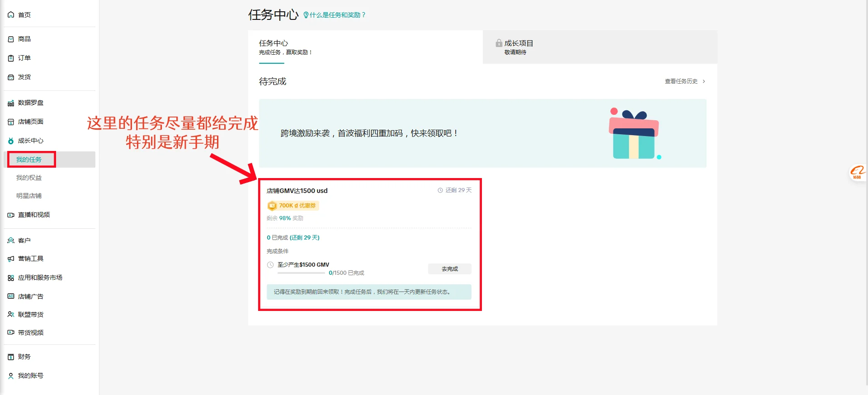Open My Benefits (我的权益) submenu item

click(x=29, y=178)
